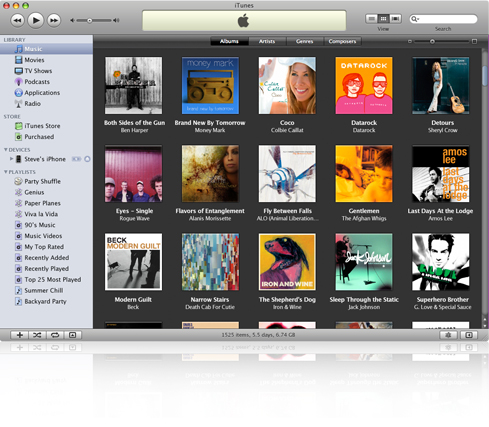489x427 pixels.
Task: Switch to list view
Action: coord(371,19)
